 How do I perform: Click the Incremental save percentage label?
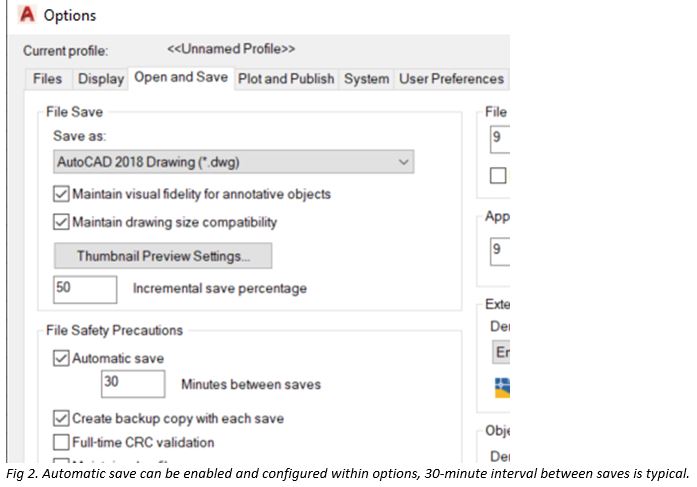[220, 288]
